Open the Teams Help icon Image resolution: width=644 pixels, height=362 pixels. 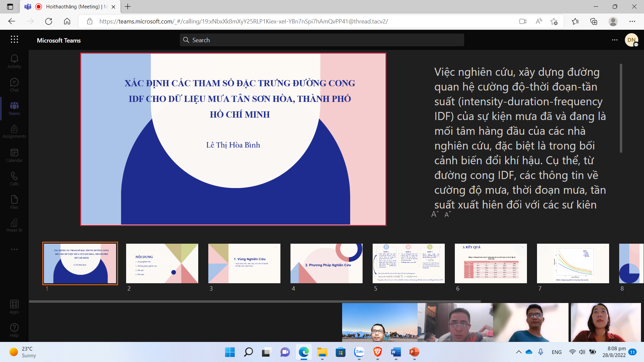(x=14, y=330)
